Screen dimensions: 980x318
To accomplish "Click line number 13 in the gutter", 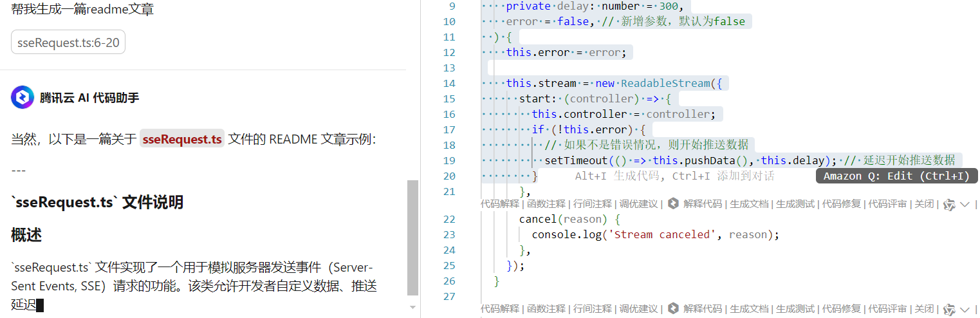I will [x=449, y=68].
